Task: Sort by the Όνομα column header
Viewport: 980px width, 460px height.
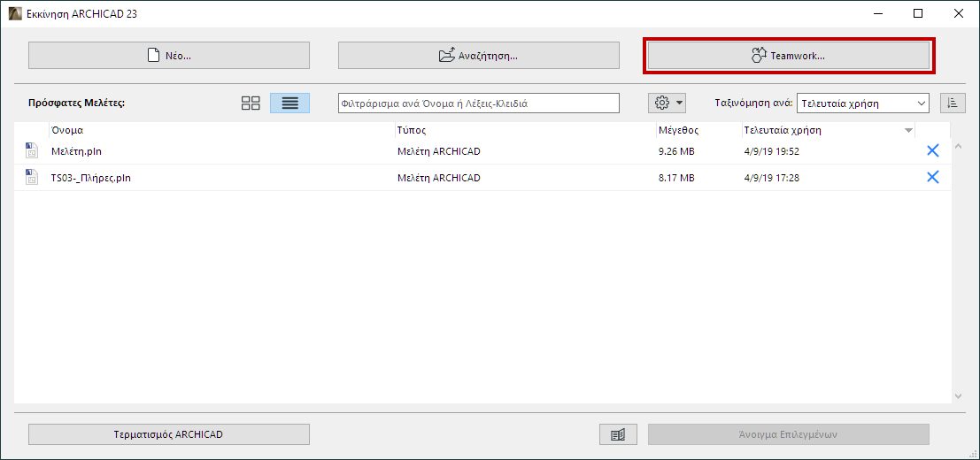Action: 67,130
